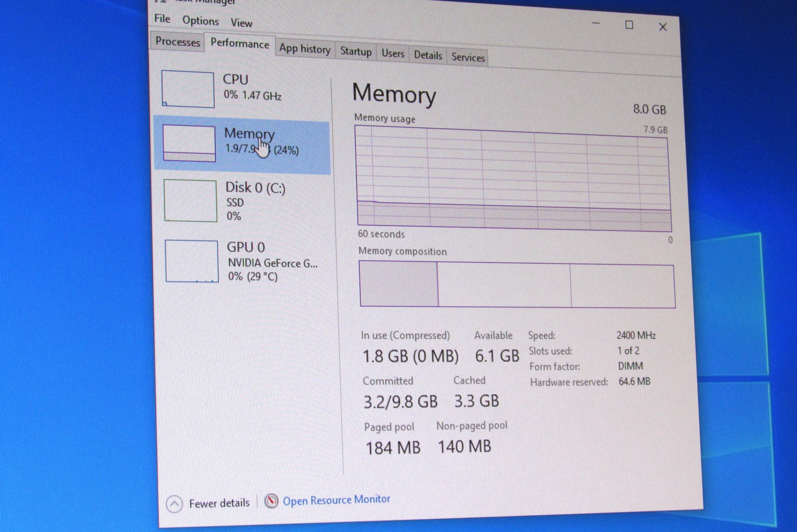
Task: Open the Options menu
Action: (x=200, y=21)
